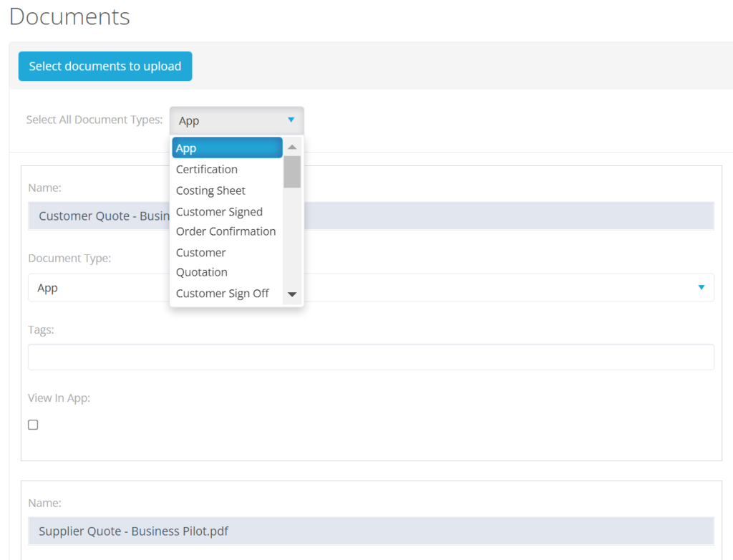Choose Customer Quotation from the list
Image resolution: width=733 pixels, height=560 pixels.
tap(202, 262)
